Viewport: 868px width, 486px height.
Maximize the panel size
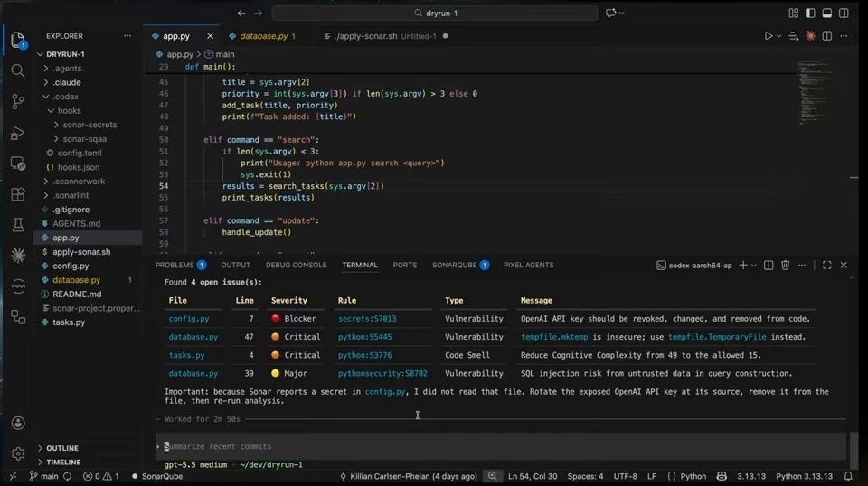[827, 266]
